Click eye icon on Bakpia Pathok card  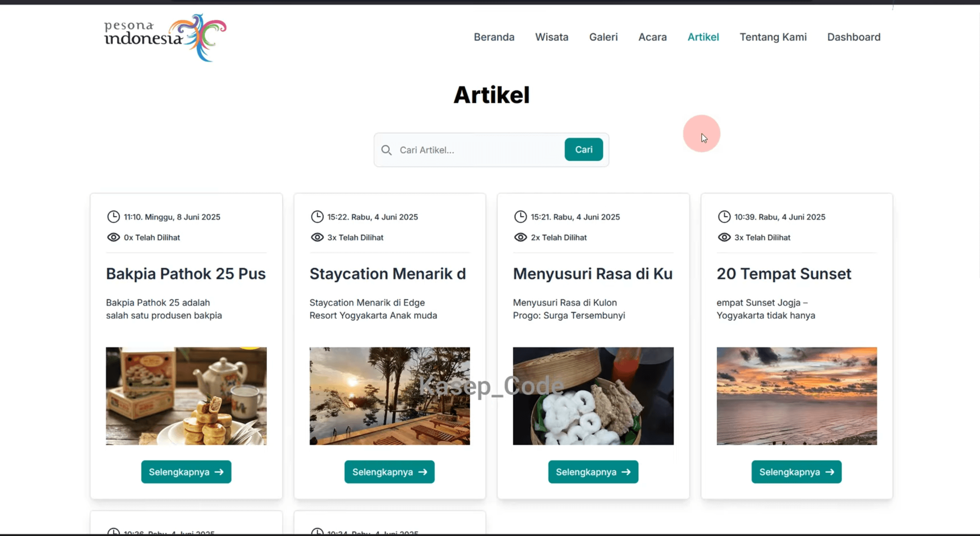tap(113, 237)
